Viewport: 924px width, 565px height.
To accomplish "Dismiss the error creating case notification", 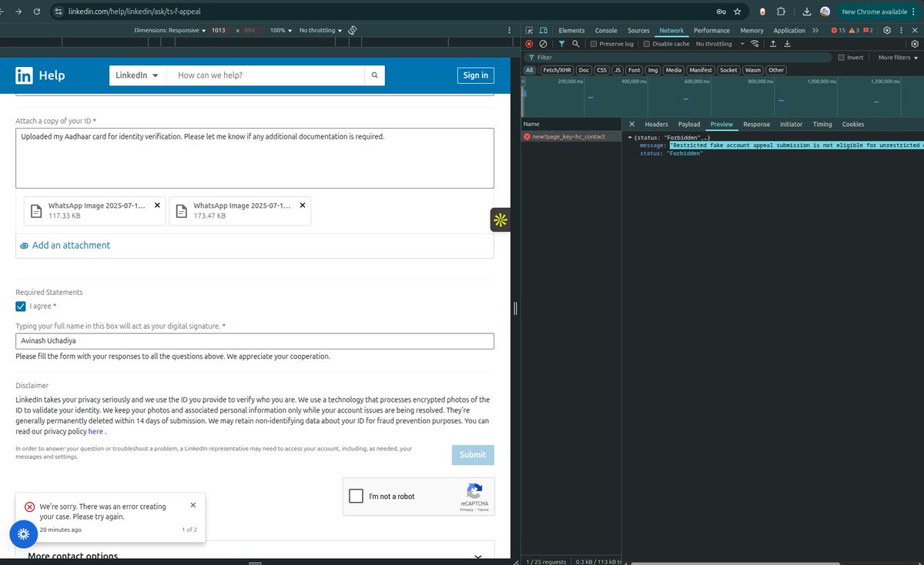I will [192, 505].
